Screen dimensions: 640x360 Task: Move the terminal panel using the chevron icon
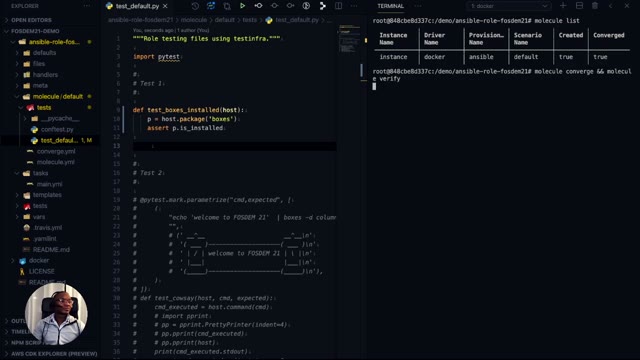tap(611, 6)
